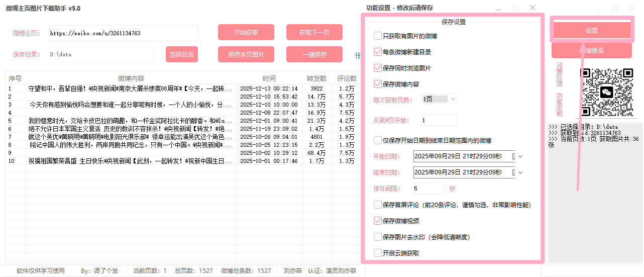The width and height of the screenshot is (644, 277).
Task: Focus the 微博主页 URL input field
Action: click(x=124, y=33)
